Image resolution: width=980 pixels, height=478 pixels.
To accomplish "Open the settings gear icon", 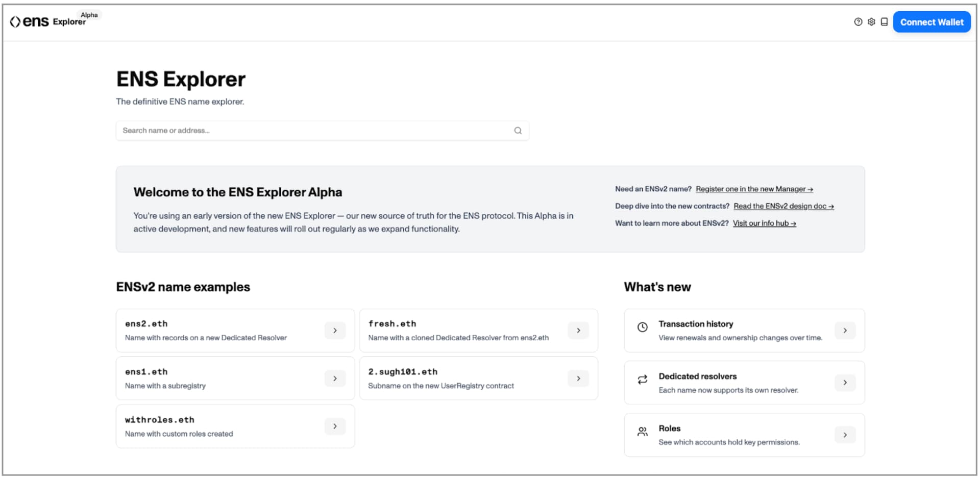I will click(871, 22).
